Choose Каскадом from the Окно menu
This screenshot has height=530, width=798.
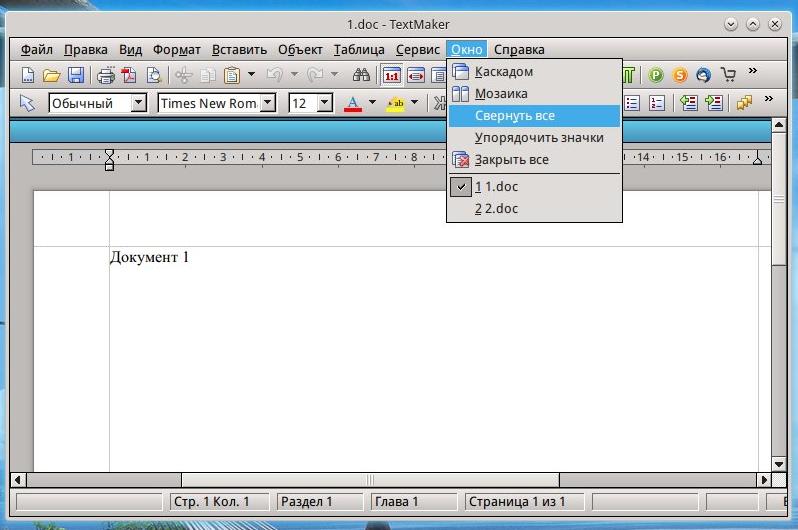(534, 72)
